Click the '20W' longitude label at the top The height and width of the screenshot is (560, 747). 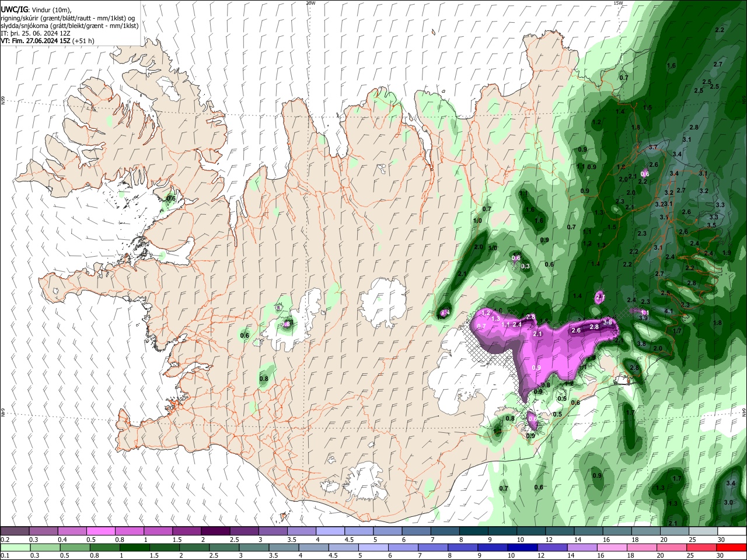tap(310, 3)
